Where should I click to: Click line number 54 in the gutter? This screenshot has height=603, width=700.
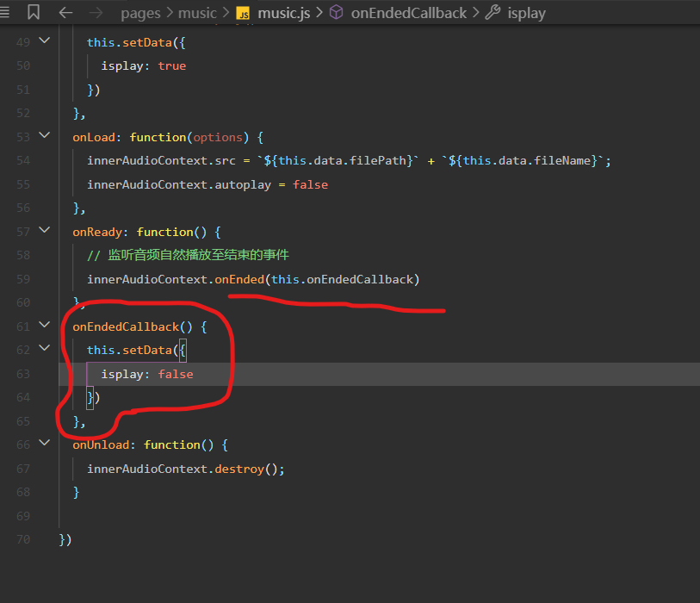click(x=23, y=161)
